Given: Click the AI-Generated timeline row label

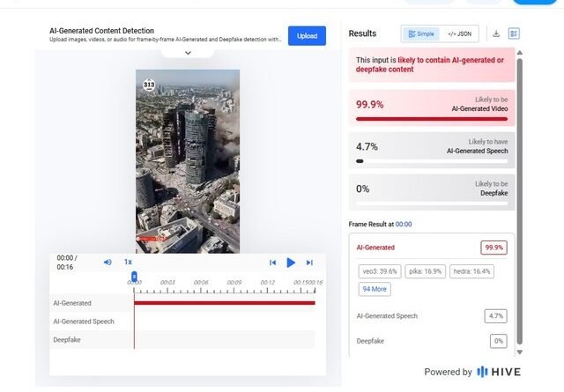Looking at the screenshot, I should pyautogui.click(x=72, y=303).
